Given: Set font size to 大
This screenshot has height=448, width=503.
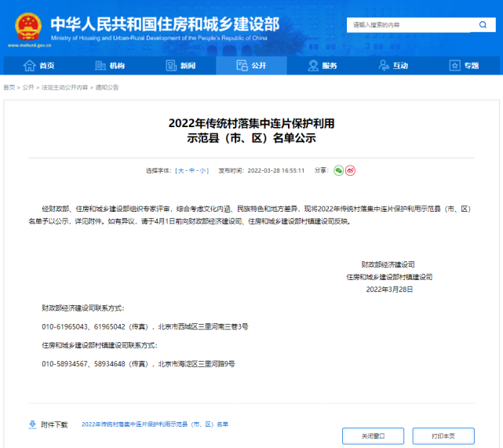Looking at the screenshot, I should pyautogui.click(x=181, y=170).
